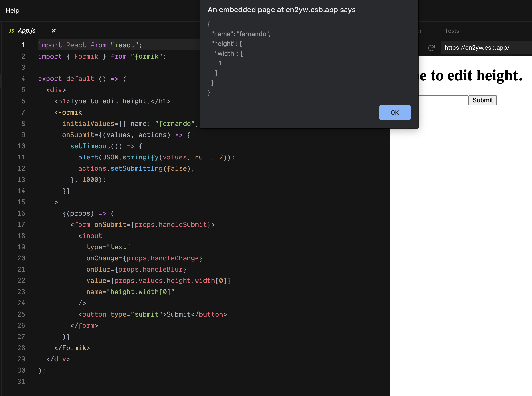532x396 pixels.
Task: Click the alert dialog title text
Action: point(282,10)
